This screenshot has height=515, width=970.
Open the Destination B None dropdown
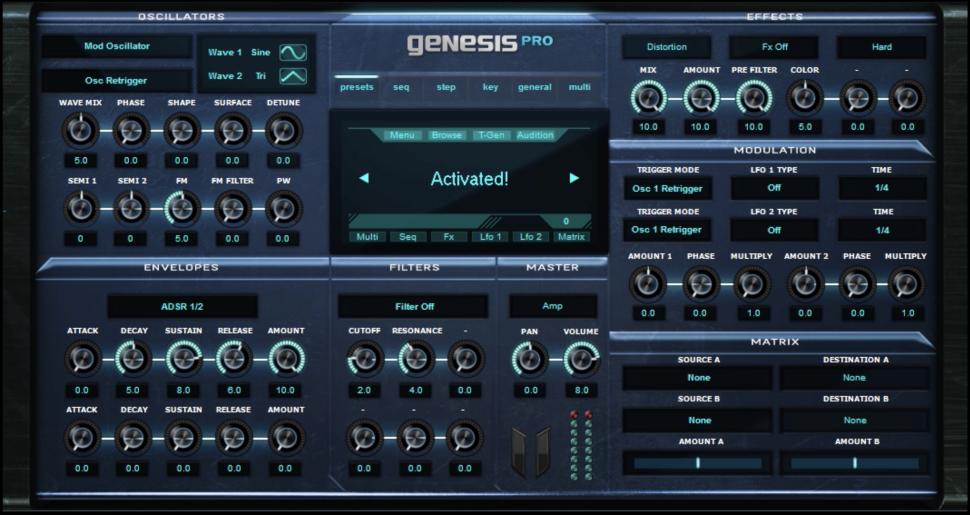(854, 420)
